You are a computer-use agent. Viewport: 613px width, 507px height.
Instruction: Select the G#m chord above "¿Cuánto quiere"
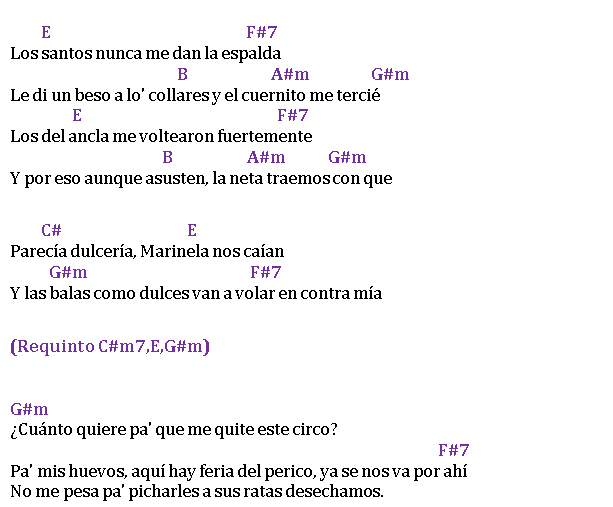tap(29, 409)
